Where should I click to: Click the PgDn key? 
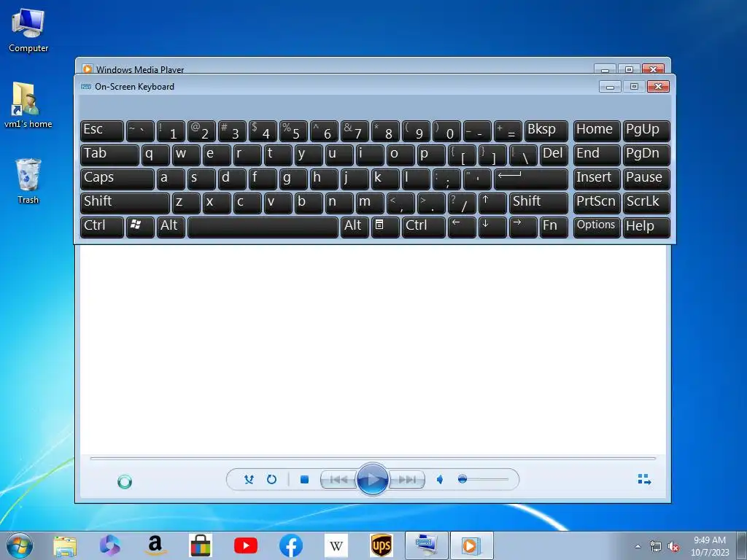(646, 155)
